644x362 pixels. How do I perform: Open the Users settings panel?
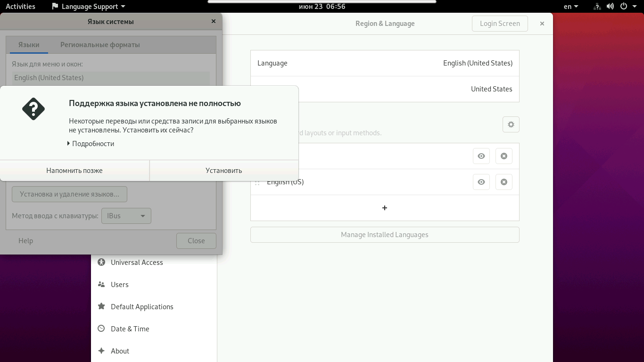(154, 285)
